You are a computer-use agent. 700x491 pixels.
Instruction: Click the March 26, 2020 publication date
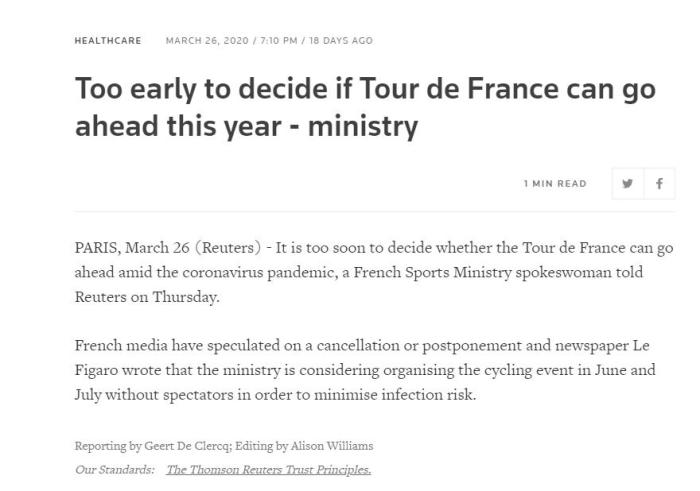click(199, 40)
